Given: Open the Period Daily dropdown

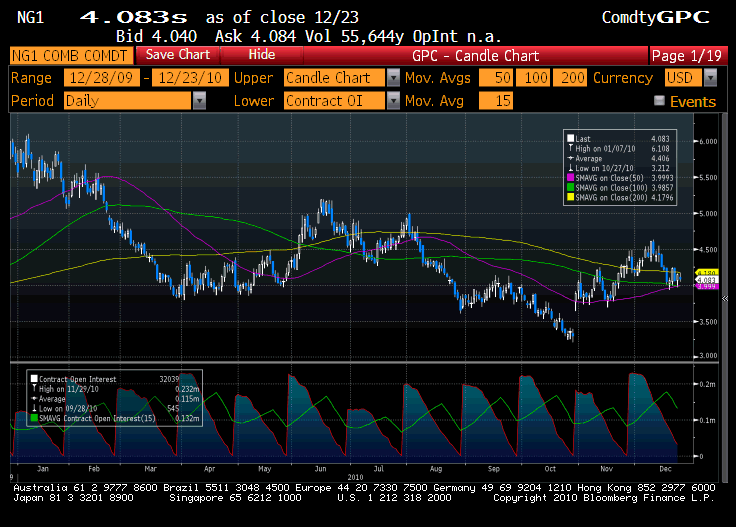Looking at the screenshot, I should 199,101.
